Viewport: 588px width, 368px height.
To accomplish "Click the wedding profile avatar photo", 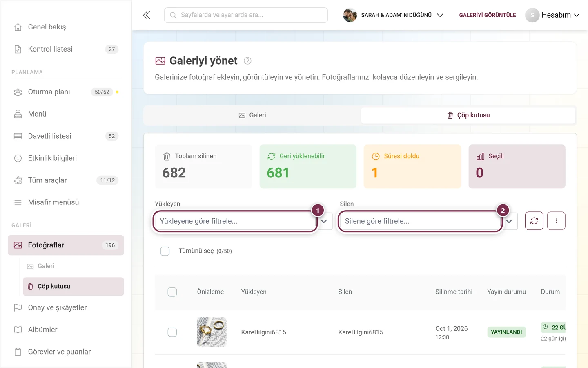I will point(350,15).
